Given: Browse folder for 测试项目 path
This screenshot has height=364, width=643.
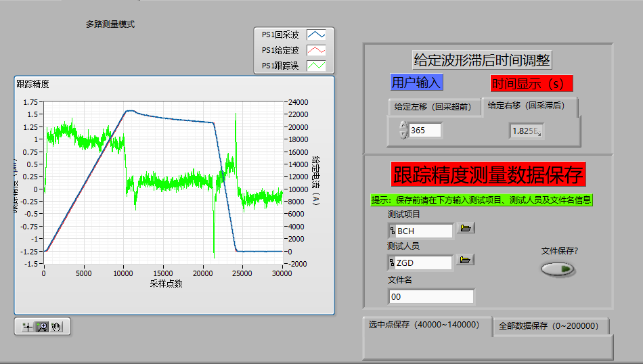Looking at the screenshot, I should coord(465,229).
